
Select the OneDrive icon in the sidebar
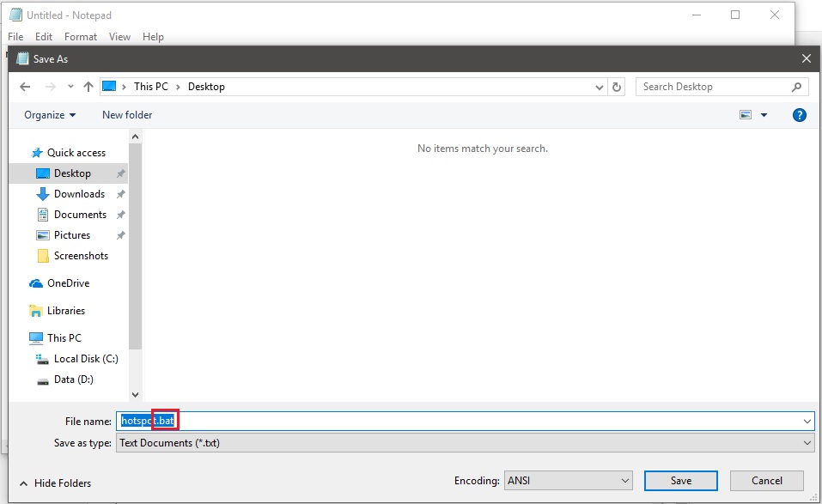pos(36,282)
